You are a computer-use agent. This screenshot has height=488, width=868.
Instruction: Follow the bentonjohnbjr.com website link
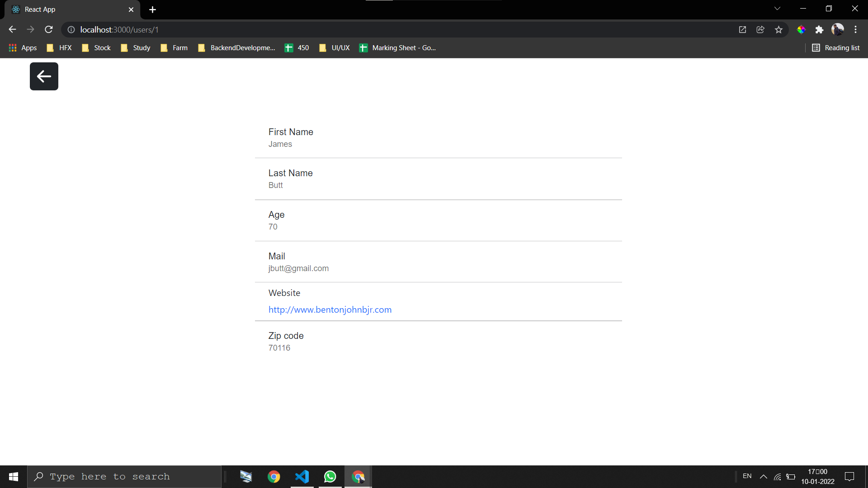pyautogui.click(x=330, y=310)
